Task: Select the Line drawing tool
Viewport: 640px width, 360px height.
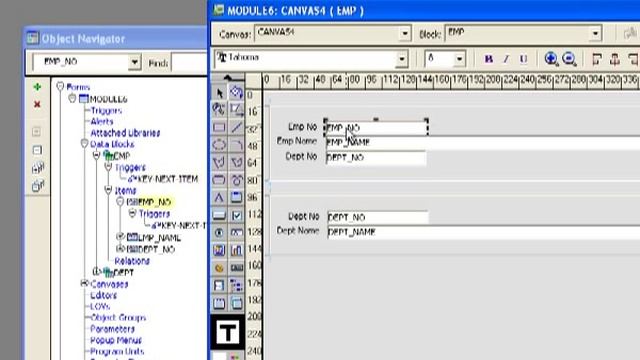Action: point(236,127)
